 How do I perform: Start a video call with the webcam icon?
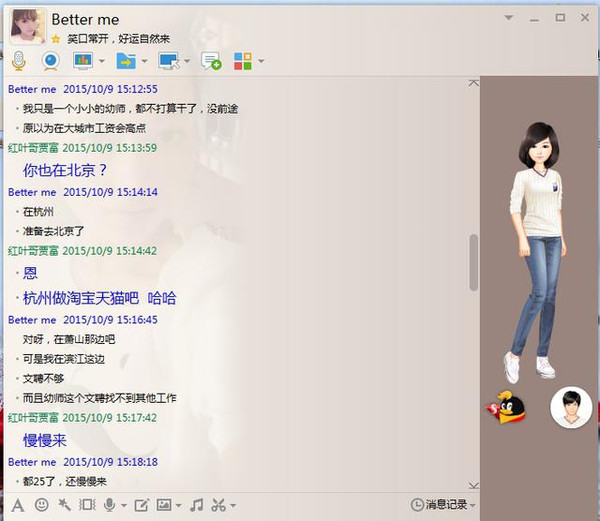pyautogui.click(x=50, y=61)
